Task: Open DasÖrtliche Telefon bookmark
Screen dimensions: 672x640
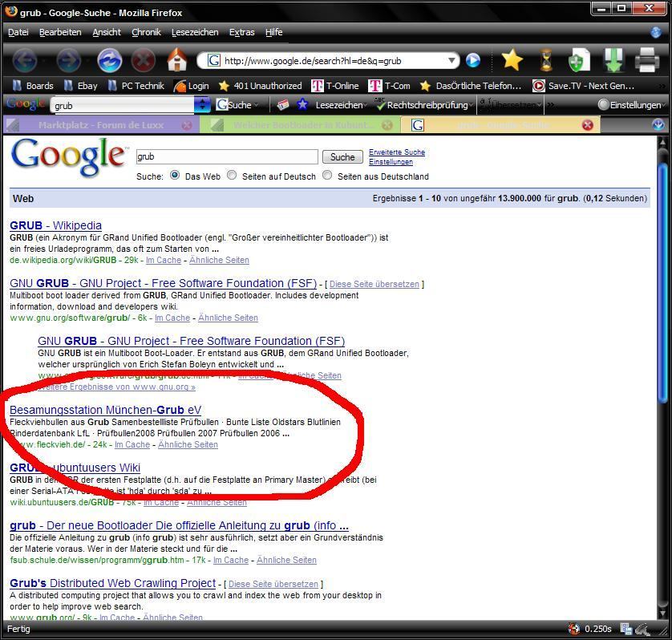Action: tap(471, 86)
